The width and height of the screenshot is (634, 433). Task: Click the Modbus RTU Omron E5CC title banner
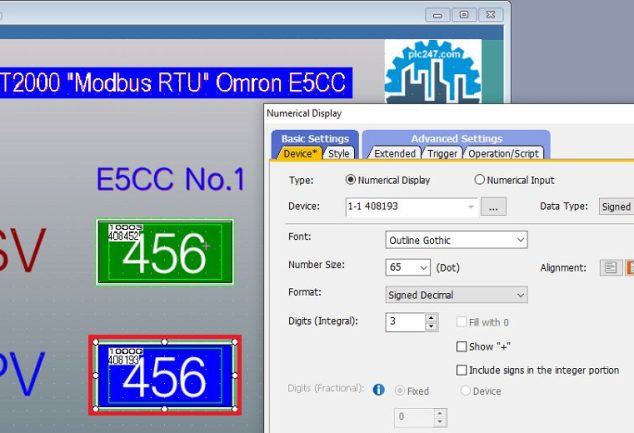pos(176,82)
